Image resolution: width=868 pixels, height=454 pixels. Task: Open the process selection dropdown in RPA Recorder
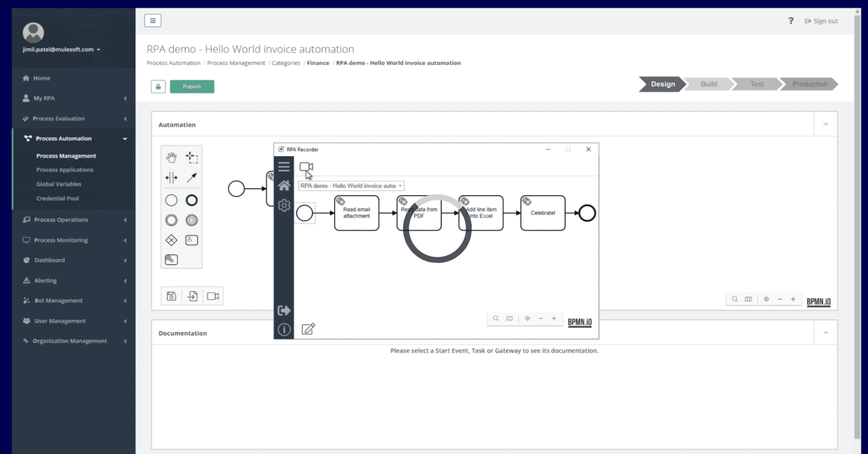point(351,186)
